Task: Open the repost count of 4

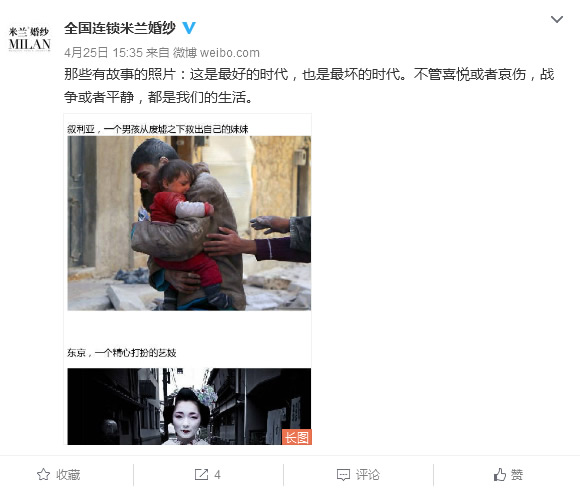Action: tap(218, 475)
